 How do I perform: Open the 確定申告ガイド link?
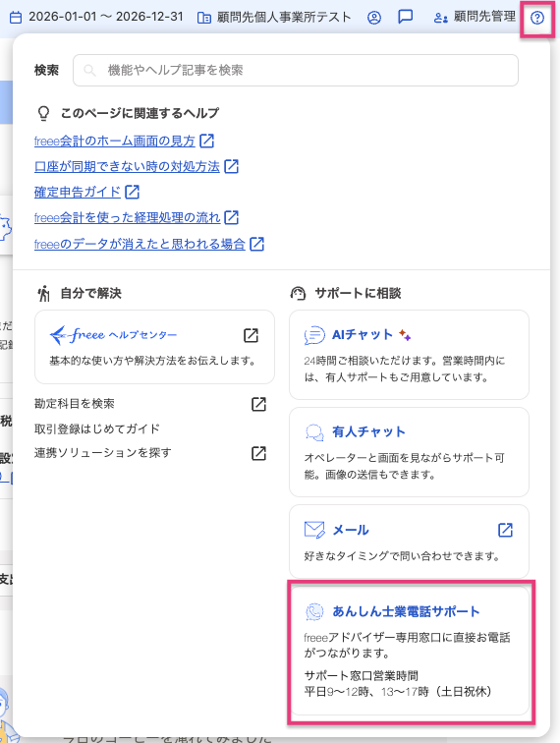pos(78,192)
